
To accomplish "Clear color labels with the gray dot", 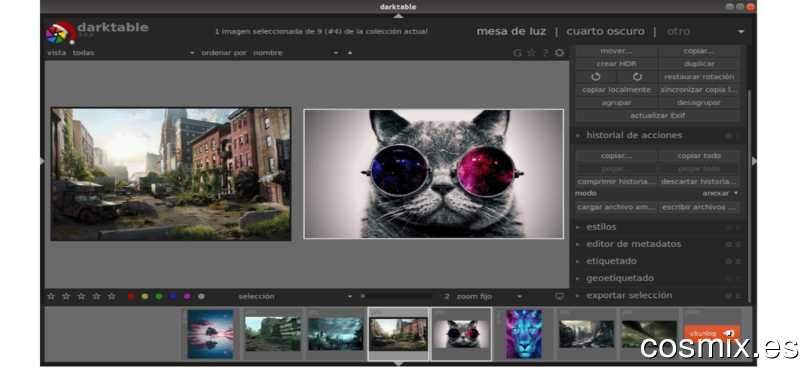I will tap(201, 297).
